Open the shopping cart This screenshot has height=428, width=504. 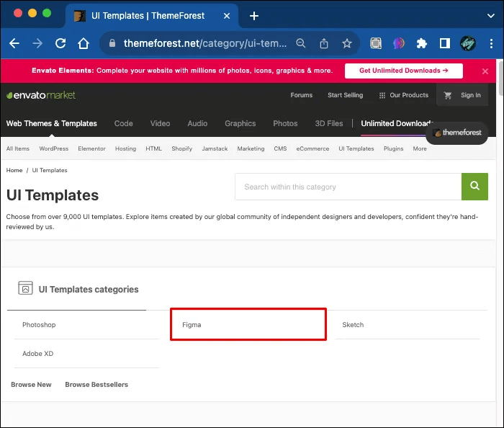click(x=447, y=95)
